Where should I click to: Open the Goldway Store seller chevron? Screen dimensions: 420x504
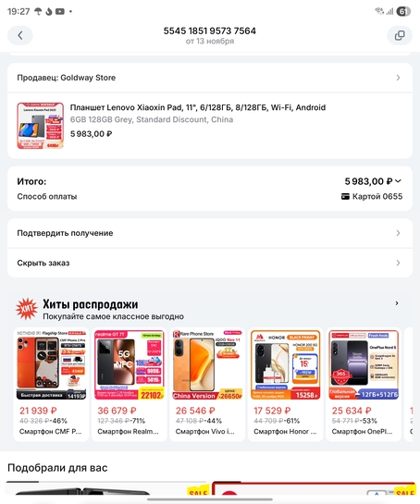click(398, 78)
